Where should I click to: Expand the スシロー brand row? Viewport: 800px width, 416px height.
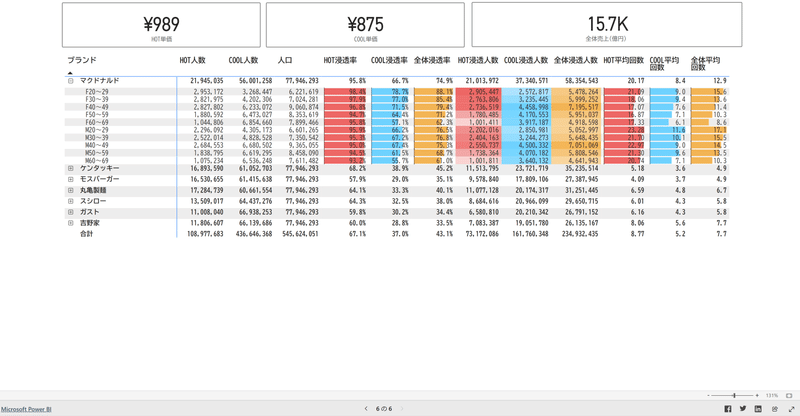(x=71, y=201)
